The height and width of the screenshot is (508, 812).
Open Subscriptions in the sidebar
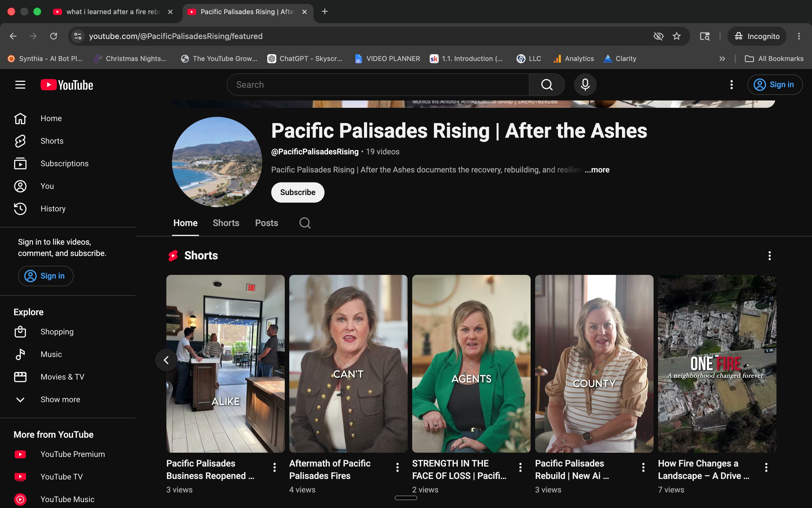tap(68, 164)
